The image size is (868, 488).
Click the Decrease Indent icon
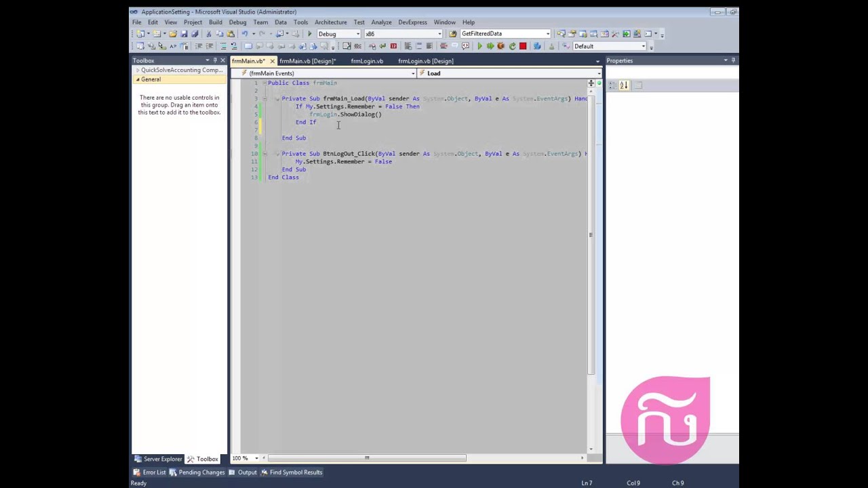pos(199,46)
